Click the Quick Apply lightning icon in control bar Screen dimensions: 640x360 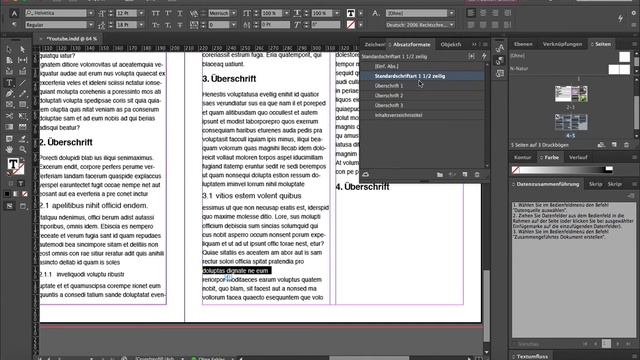(620, 18)
